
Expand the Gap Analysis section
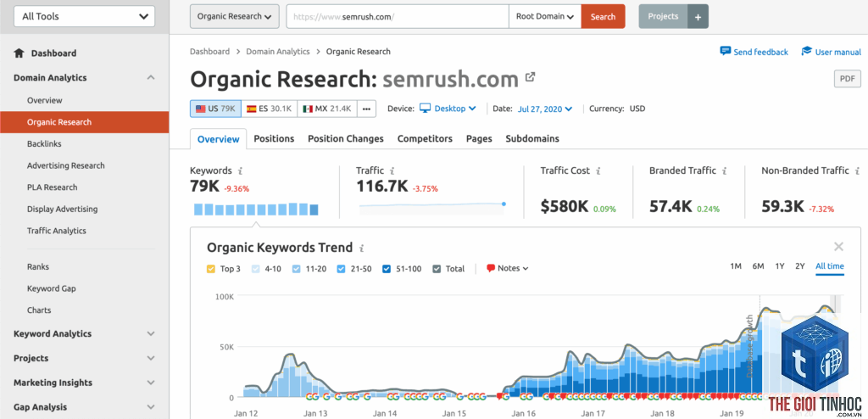[x=151, y=407]
